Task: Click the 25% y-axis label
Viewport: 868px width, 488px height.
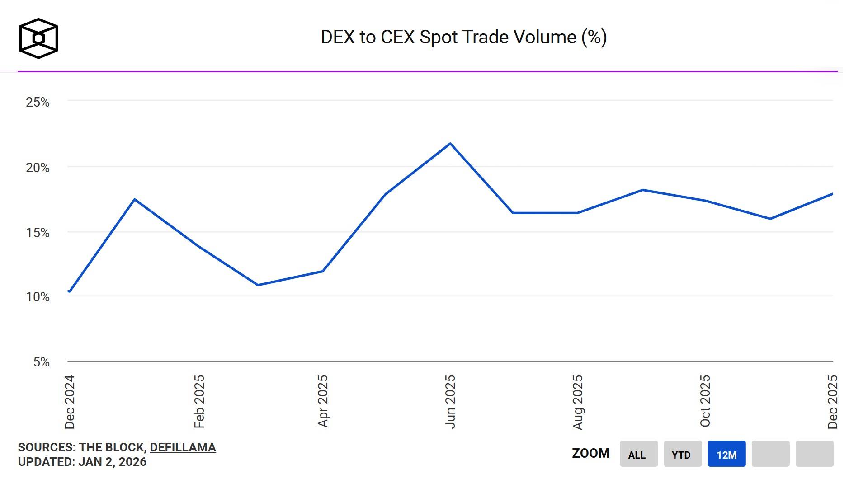Action: pos(38,102)
